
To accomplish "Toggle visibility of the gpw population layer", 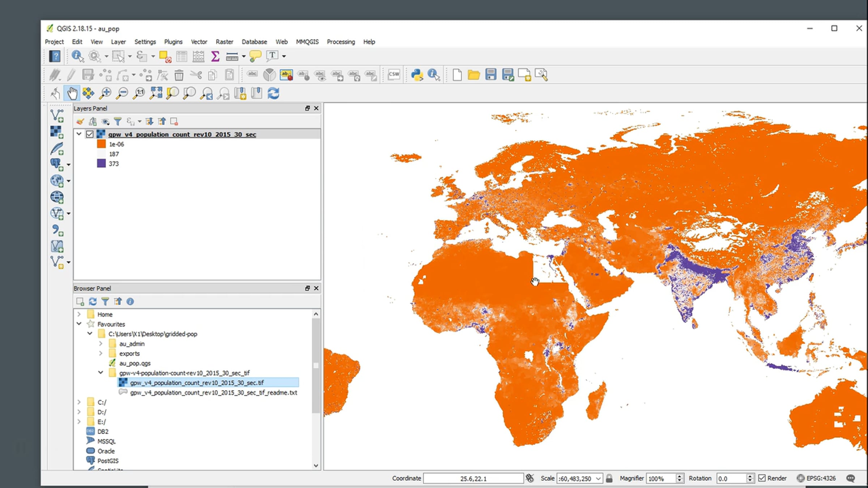I will tap(90, 134).
